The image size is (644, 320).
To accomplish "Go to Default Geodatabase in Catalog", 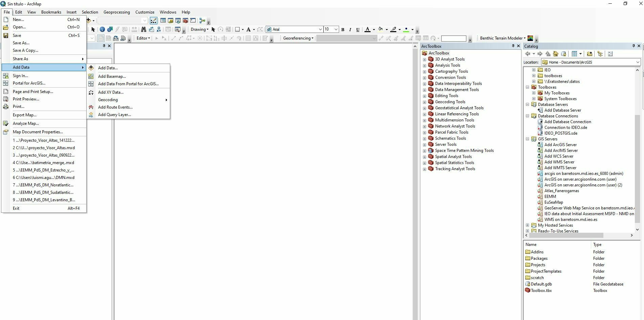I will [x=563, y=54].
